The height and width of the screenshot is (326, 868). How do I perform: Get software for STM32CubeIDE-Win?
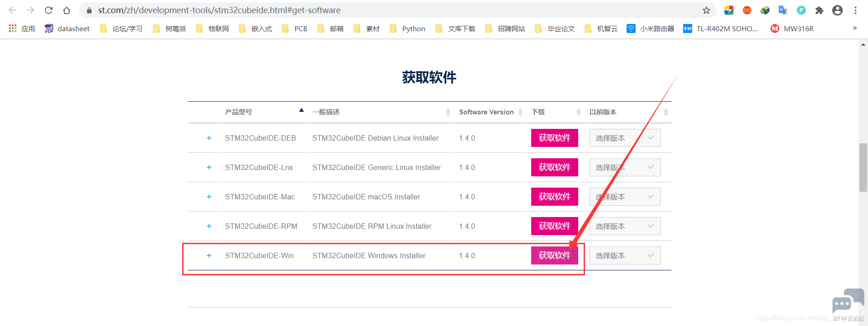(555, 255)
